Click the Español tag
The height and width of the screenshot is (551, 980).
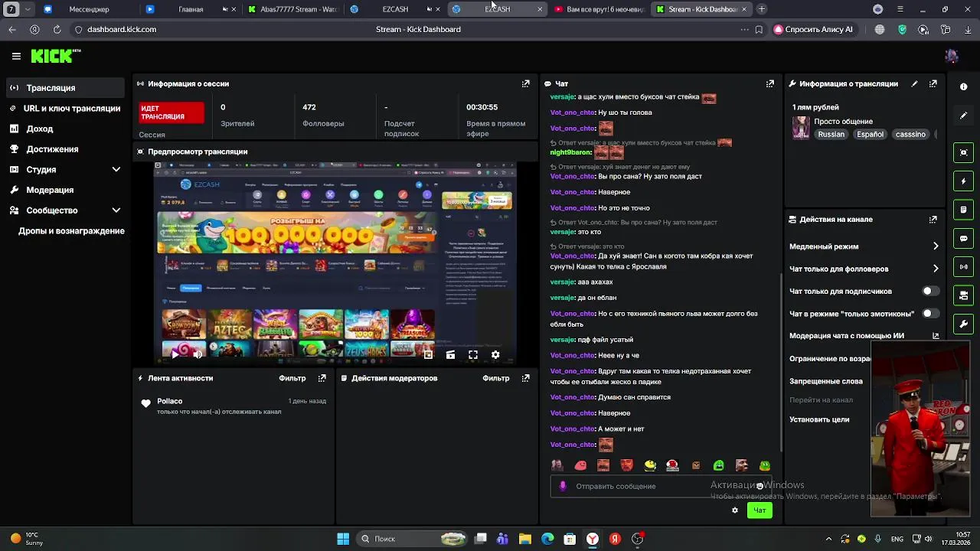(870, 134)
